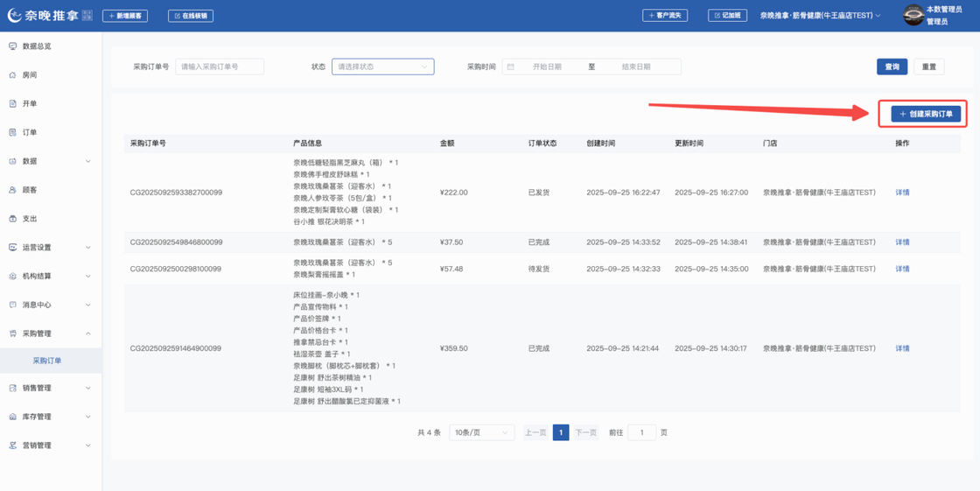Click the 库存管理 icon in sidebar

(12, 417)
